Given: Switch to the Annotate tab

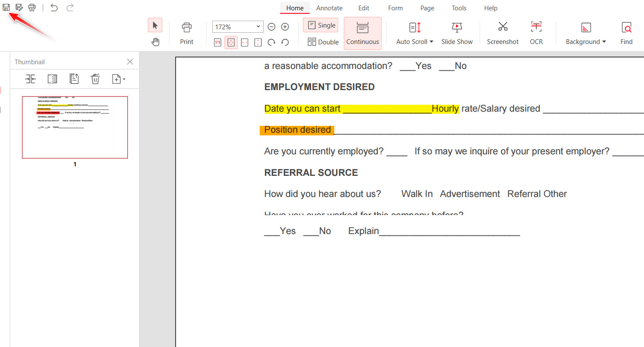Looking at the screenshot, I should (329, 8).
